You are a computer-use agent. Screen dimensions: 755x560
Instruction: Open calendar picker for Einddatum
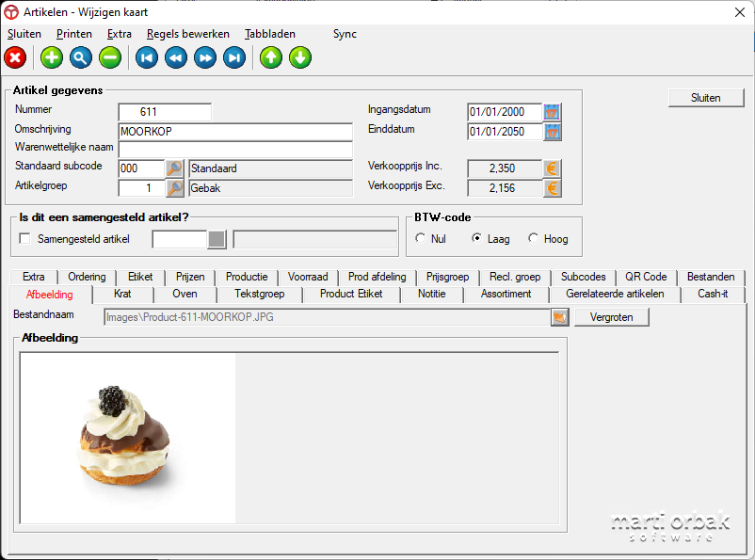(x=552, y=132)
